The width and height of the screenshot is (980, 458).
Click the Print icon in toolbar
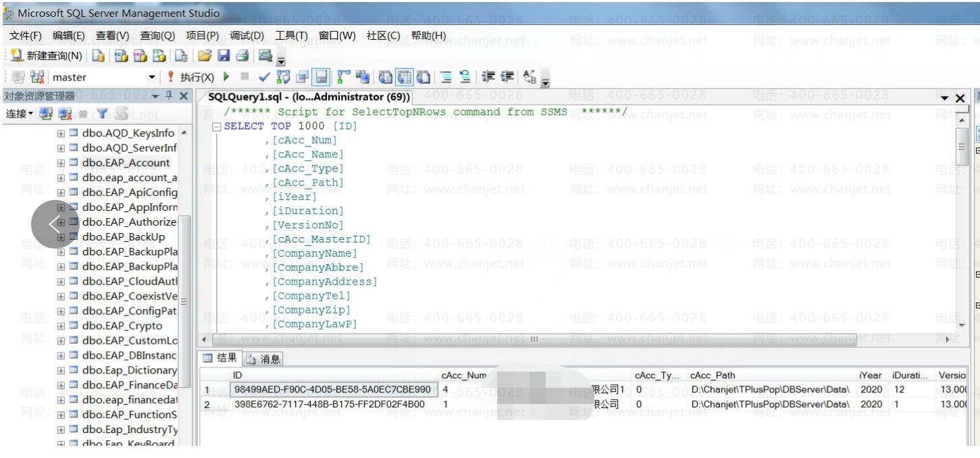pyautogui.click(x=242, y=55)
